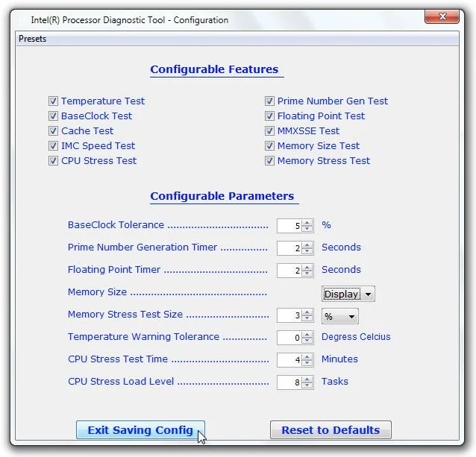Viewport: 476px width, 457px height.
Task: Toggle the IMC Speed Test checkbox
Action: point(53,145)
